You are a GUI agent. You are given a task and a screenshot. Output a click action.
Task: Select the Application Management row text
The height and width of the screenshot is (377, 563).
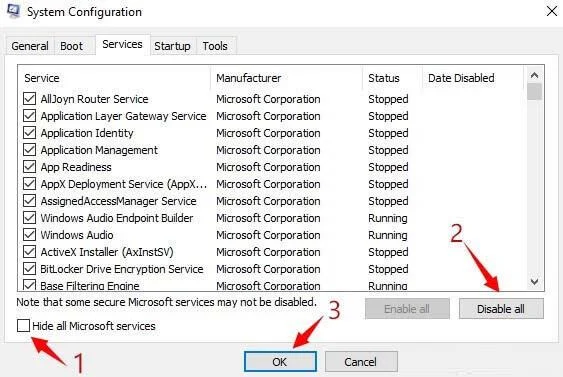(x=99, y=150)
